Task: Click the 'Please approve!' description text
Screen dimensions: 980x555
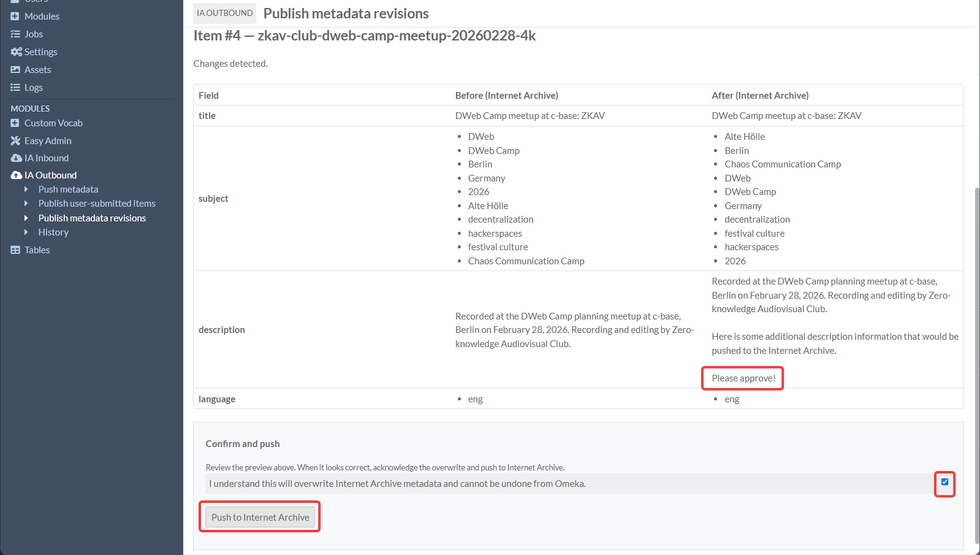Action: pos(743,378)
